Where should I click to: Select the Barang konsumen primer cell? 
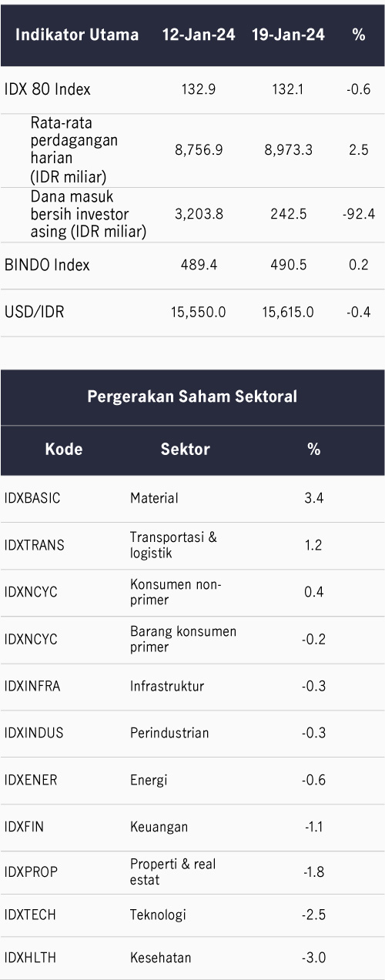tap(183, 639)
